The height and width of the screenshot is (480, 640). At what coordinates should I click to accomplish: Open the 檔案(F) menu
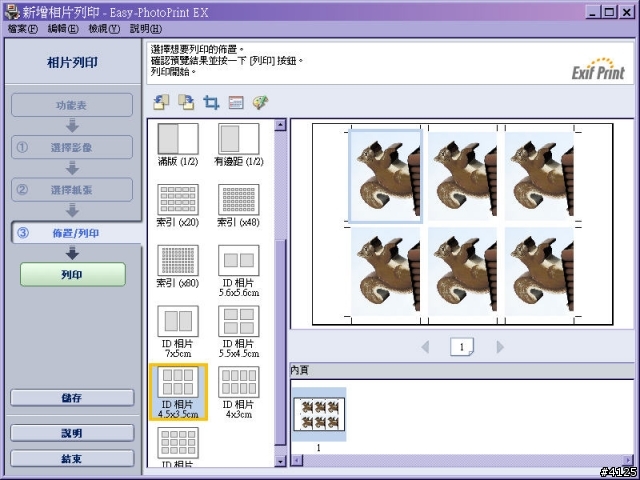[23, 29]
